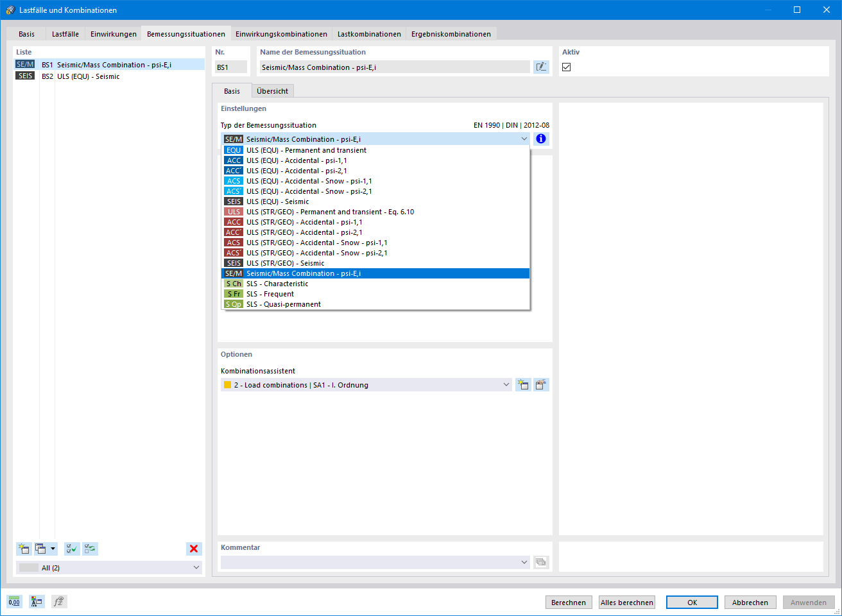Image resolution: width=842 pixels, height=616 pixels.
Task: Click the fx formula visibility icon
Action: (59, 602)
